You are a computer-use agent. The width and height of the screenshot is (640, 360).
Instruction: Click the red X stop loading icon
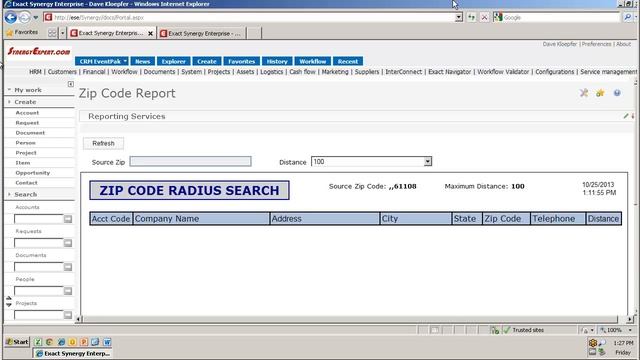coord(484,17)
